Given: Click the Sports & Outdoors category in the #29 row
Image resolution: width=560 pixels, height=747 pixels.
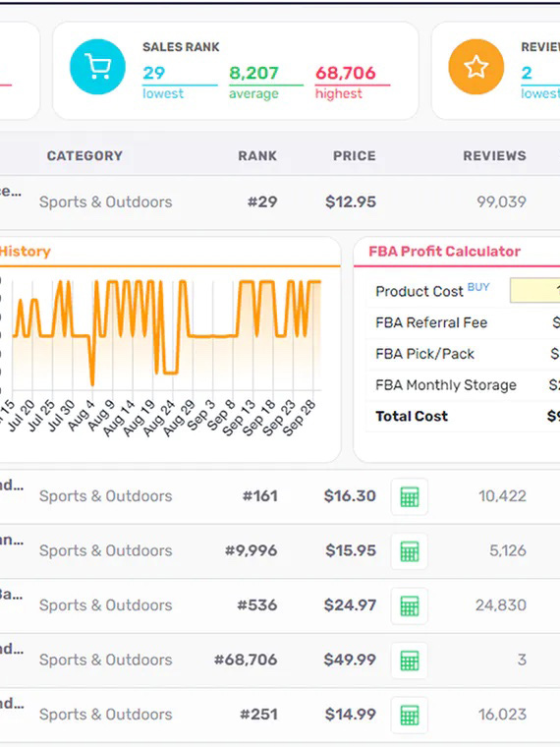Looking at the screenshot, I should (106, 202).
